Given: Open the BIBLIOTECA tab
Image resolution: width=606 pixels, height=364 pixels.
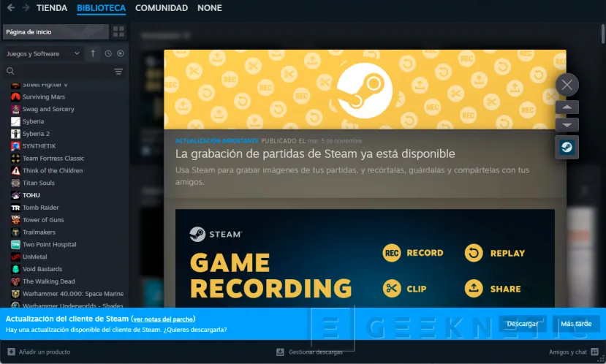Looking at the screenshot, I should point(102,8).
